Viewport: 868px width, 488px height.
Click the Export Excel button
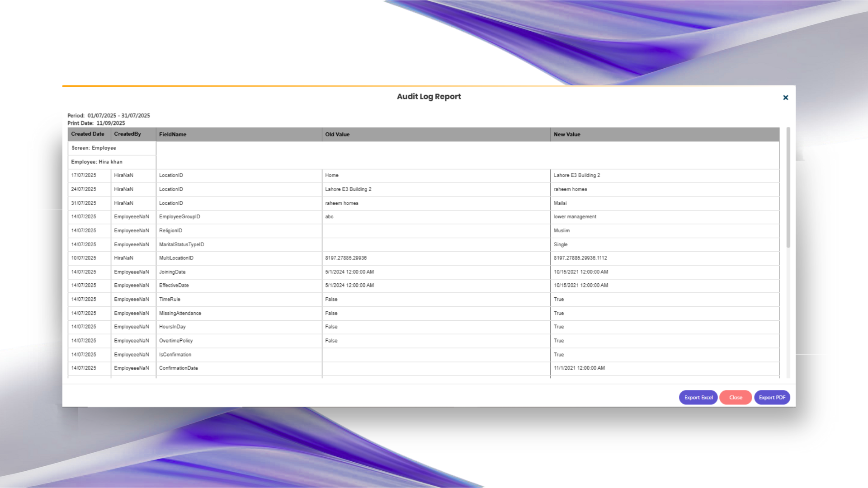pos(698,398)
